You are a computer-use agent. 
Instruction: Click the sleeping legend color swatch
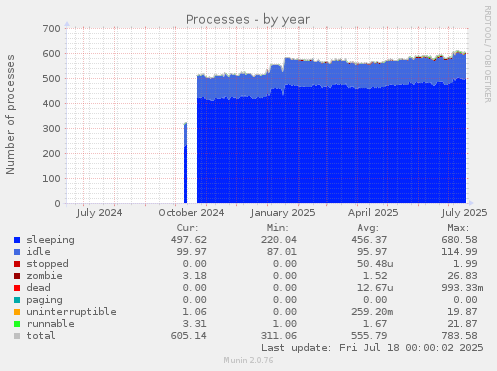[x=17, y=240]
